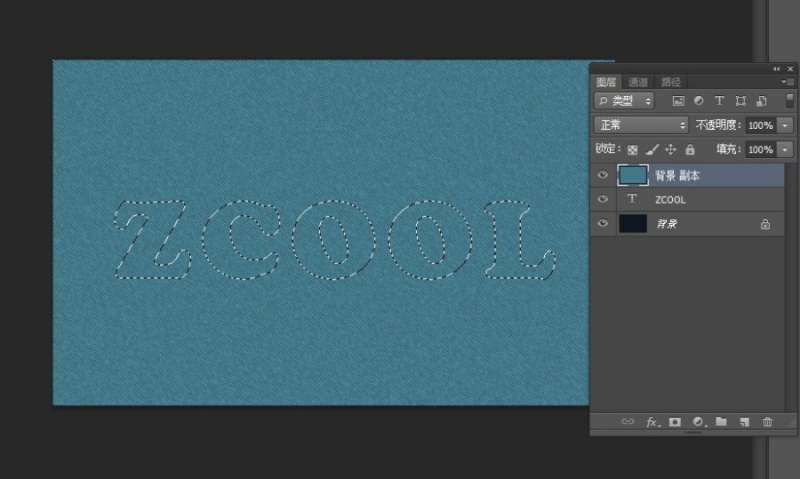Click the 背景 副本 layer thumbnail
The image size is (800, 479).
coord(632,175)
